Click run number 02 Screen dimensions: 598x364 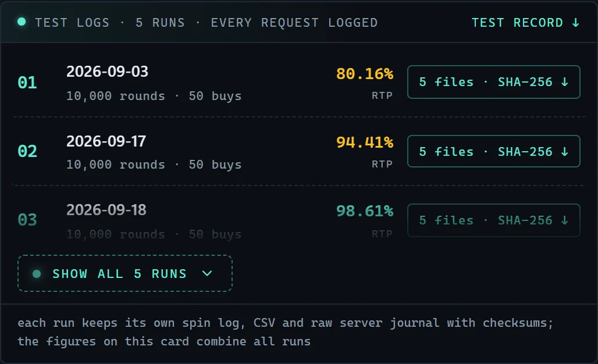(27, 151)
